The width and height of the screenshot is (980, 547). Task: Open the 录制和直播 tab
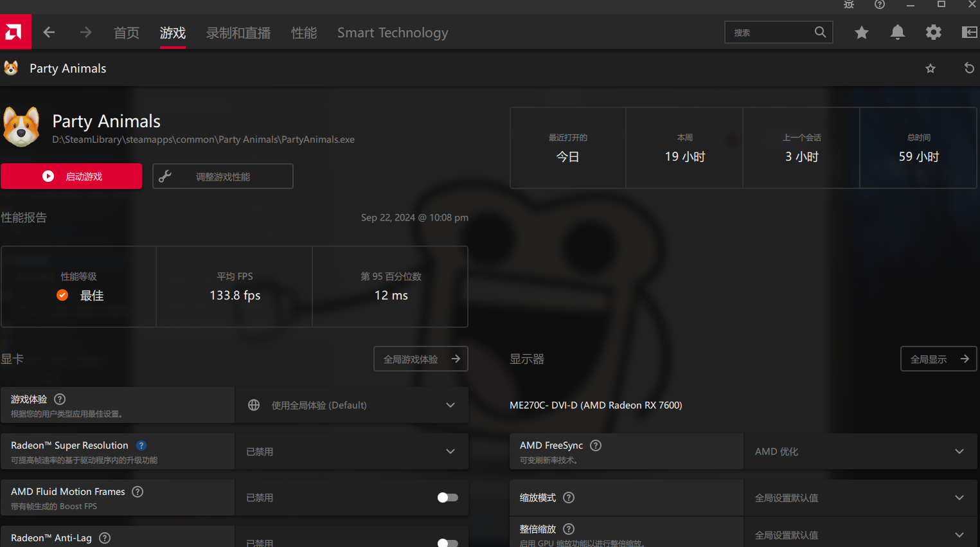[x=238, y=33]
